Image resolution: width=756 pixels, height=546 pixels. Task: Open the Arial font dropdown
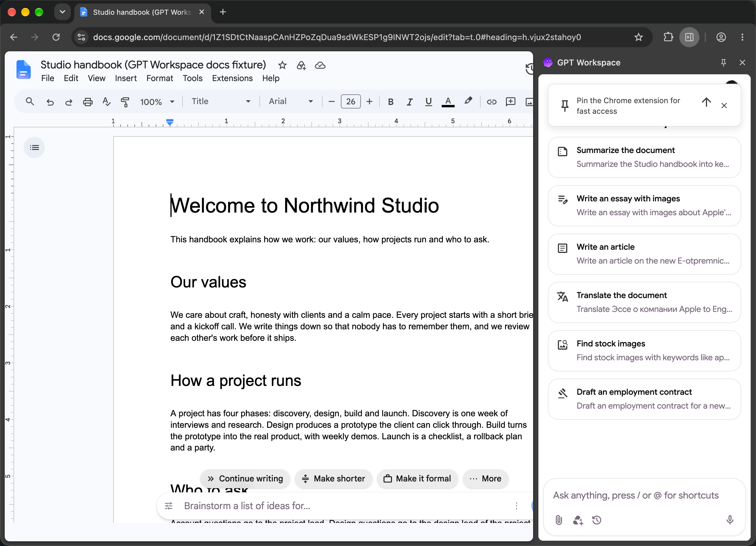pos(291,101)
